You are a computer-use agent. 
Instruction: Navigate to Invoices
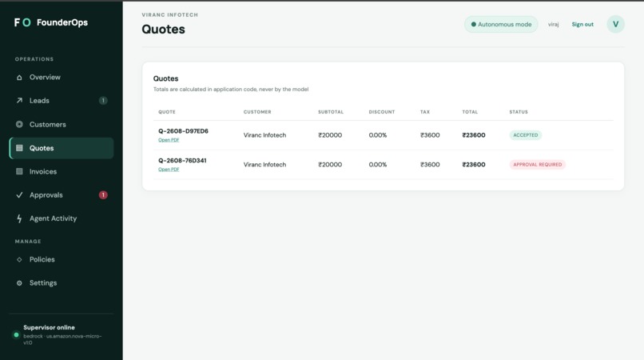(x=62, y=171)
